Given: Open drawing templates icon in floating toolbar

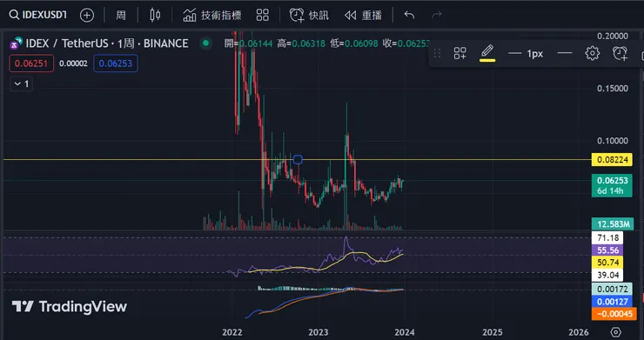Looking at the screenshot, I should pos(460,53).
